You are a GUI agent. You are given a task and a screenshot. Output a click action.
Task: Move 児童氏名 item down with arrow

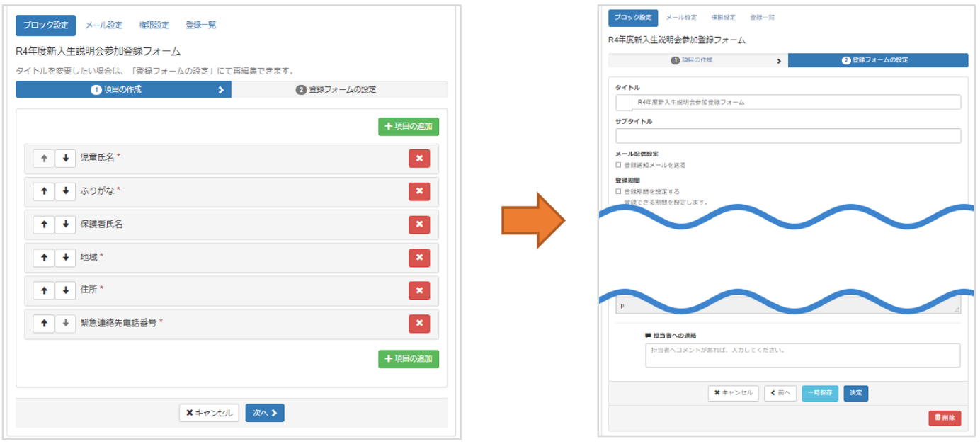click(x=65, y=159)
